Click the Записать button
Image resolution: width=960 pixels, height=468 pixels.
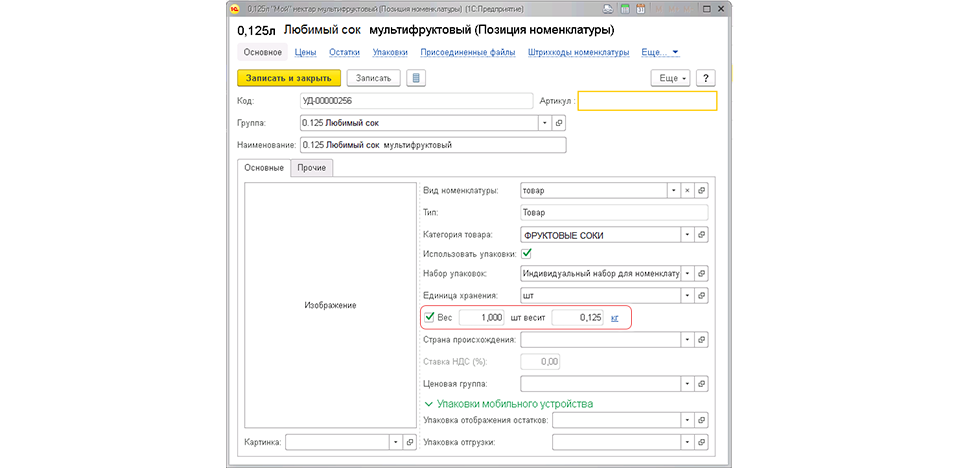click(373, 78)
